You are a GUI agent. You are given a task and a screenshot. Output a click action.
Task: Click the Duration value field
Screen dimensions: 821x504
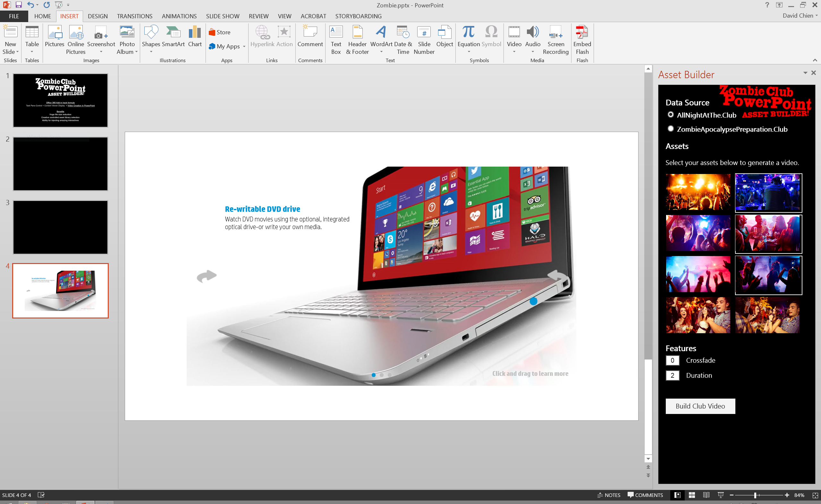click(672, 375)
